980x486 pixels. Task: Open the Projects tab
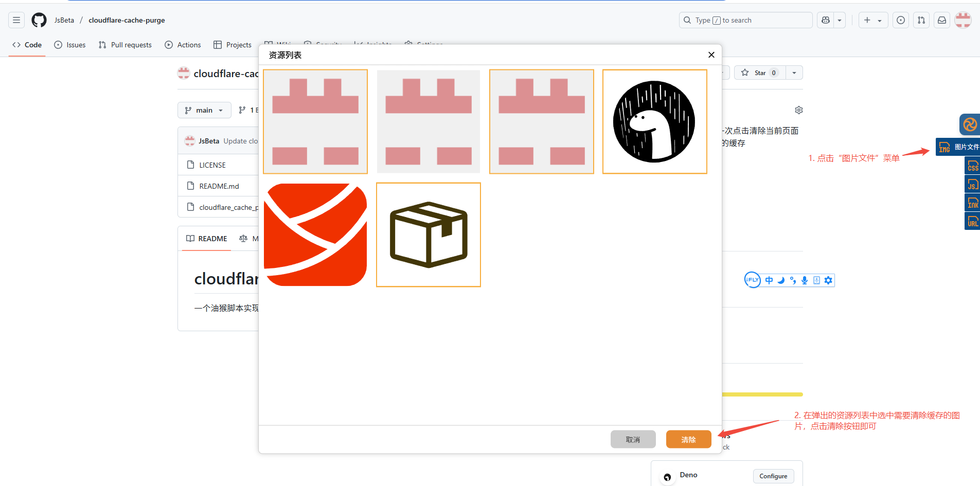point(233,45)
